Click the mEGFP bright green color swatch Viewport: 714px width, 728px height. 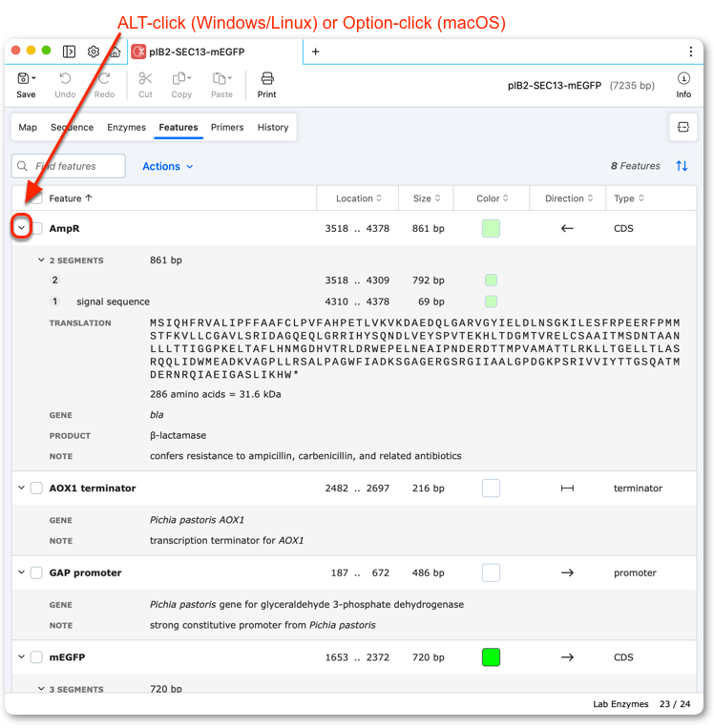click(491, 657)
